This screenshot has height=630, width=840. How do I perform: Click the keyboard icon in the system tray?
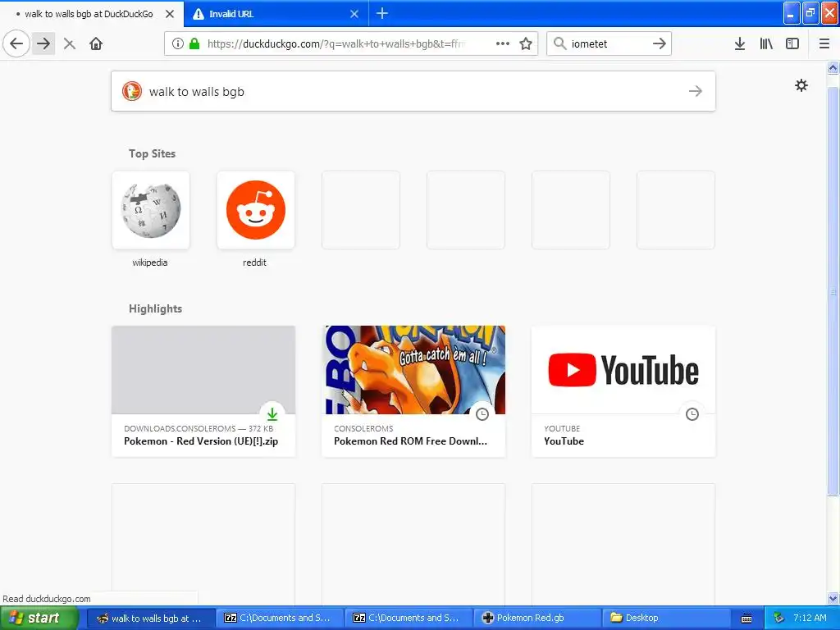click(x=746, y=619)
